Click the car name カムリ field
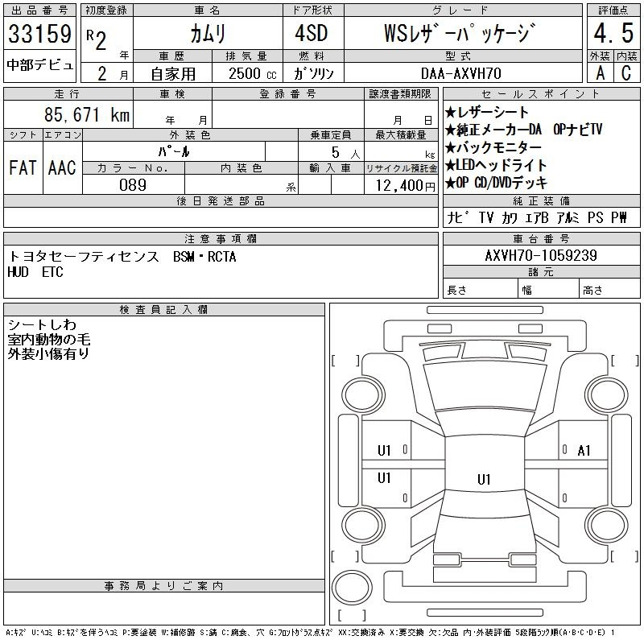The image size is (644, 644). [207, 34]
